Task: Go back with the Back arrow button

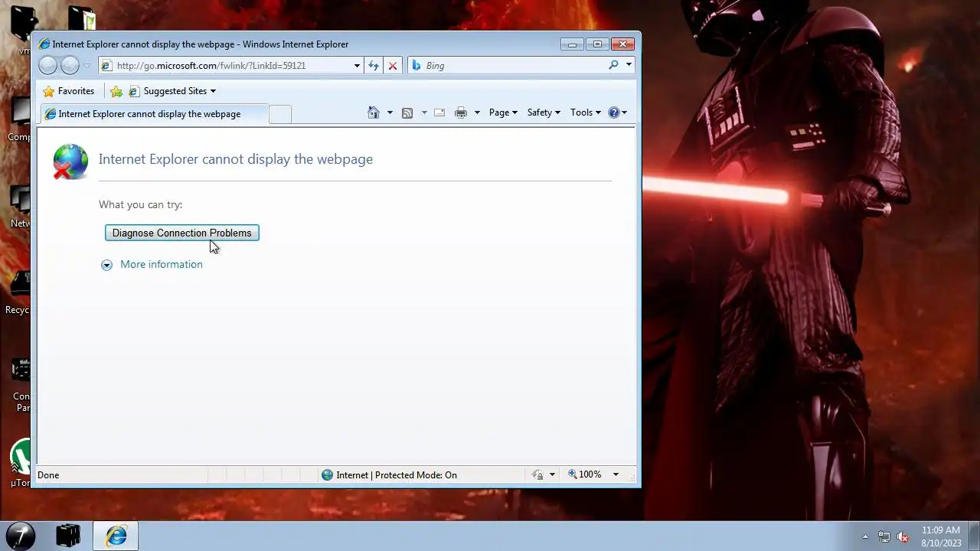Action: pos(47,66)
